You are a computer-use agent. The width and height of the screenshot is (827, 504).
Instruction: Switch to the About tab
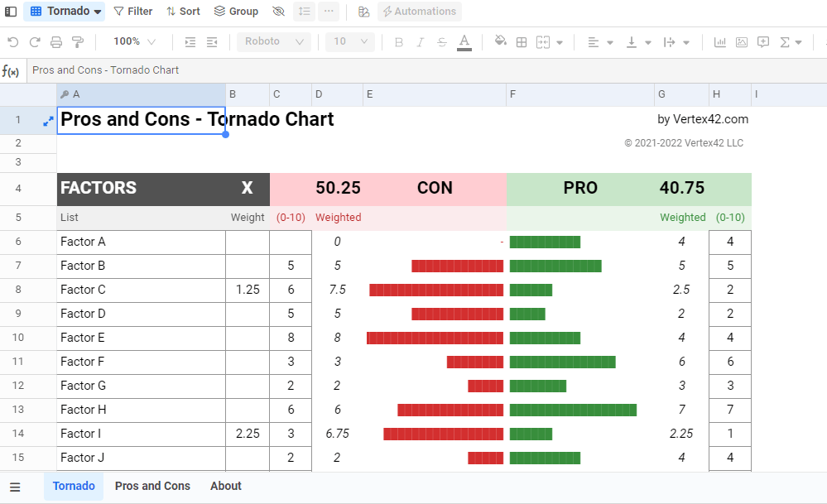pos(226,486)
